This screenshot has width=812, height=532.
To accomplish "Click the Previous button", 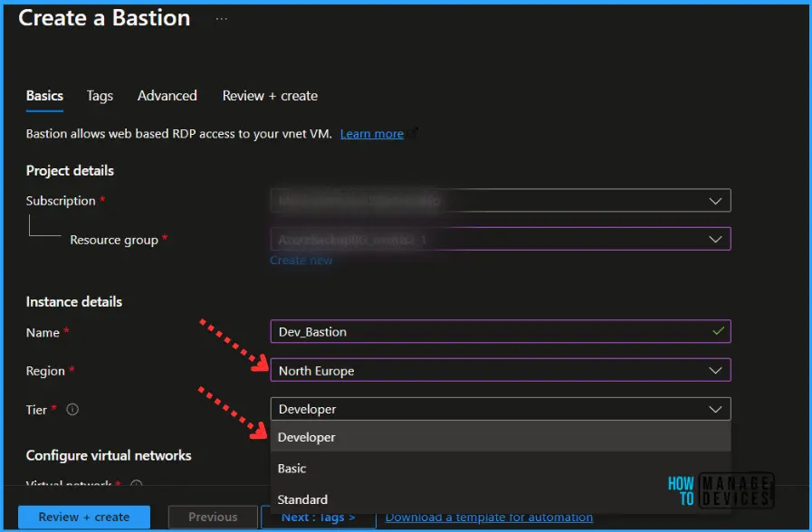I will [x=213, y=517].
